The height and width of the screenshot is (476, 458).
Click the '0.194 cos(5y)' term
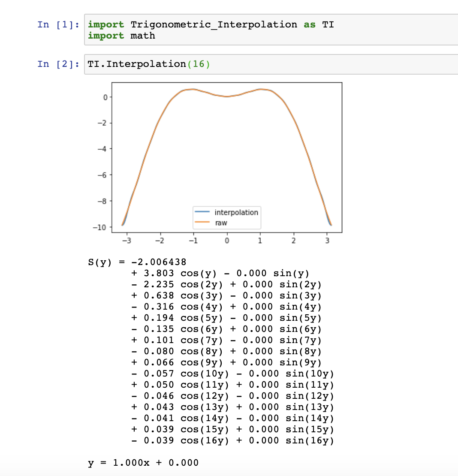tap(183, 318)
